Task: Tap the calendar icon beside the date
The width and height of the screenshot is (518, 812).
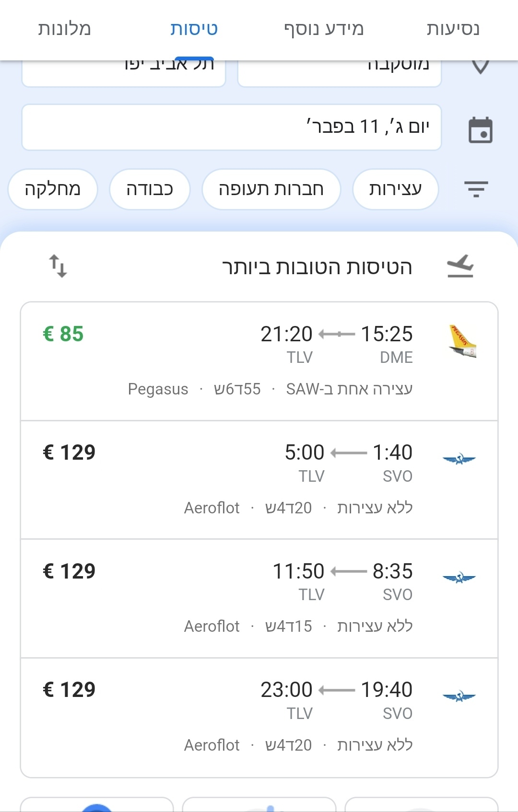Action: click(x=480, y=130)
